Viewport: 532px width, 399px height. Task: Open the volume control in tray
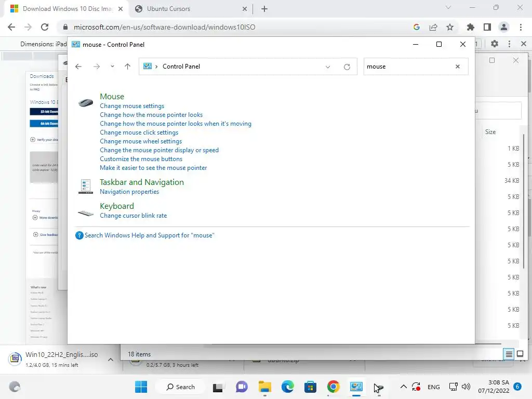[x=466, y=387]
